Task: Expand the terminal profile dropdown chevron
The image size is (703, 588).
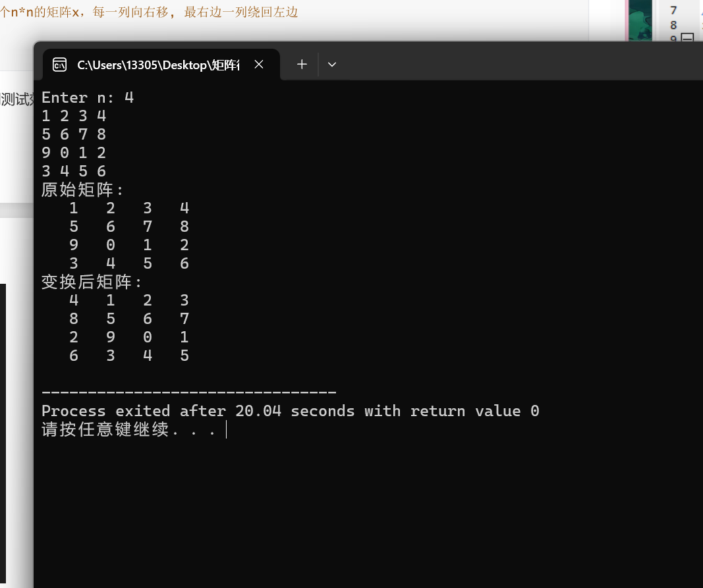Action: click(x=332, y=65)
